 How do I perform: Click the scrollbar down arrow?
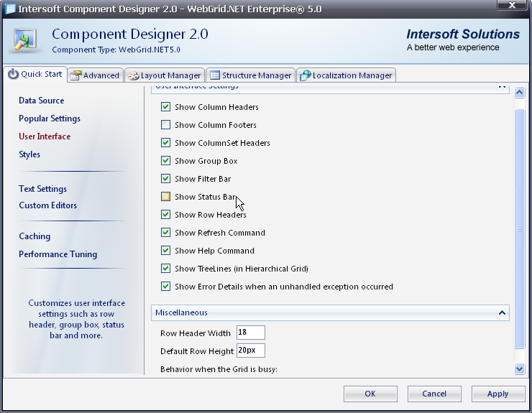pyautogui.click(x=520, y=368)
